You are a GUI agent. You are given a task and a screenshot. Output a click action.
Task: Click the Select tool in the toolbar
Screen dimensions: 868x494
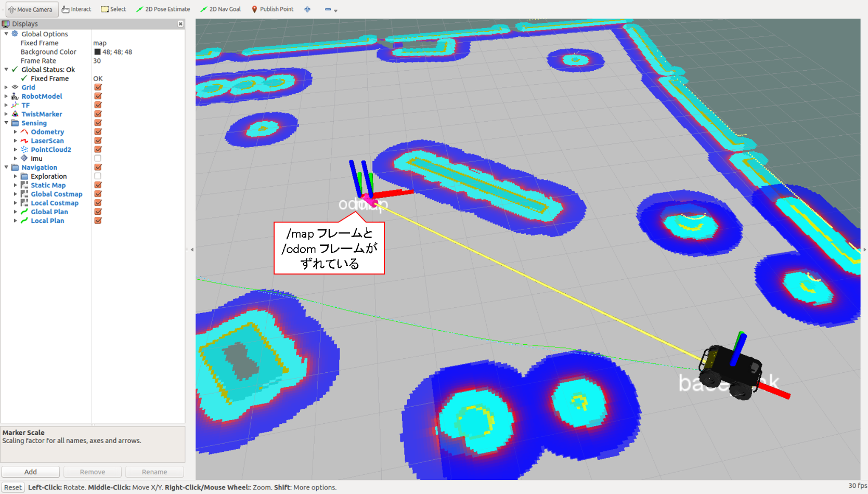click(x=113, y=9)
